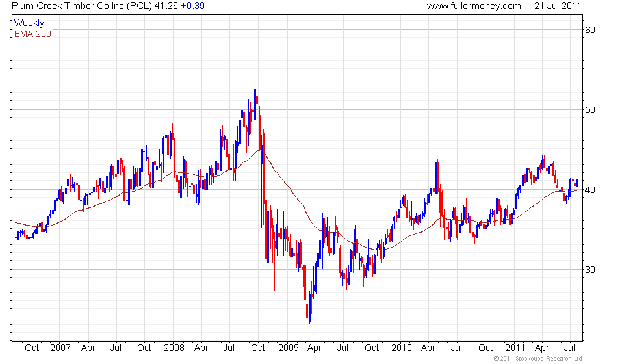Click the last price value 41.26
Viewport: 637px width, 364px height.
click(166, 6)
